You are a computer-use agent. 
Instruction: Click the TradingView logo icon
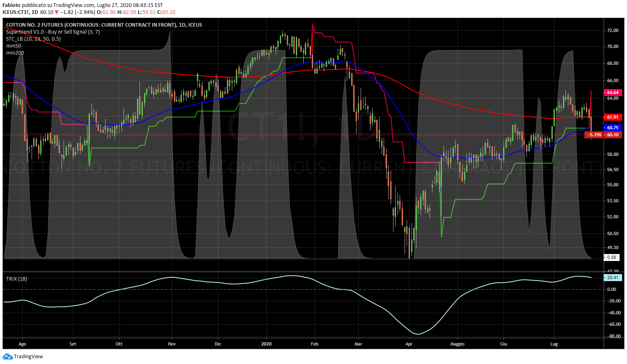8,356
